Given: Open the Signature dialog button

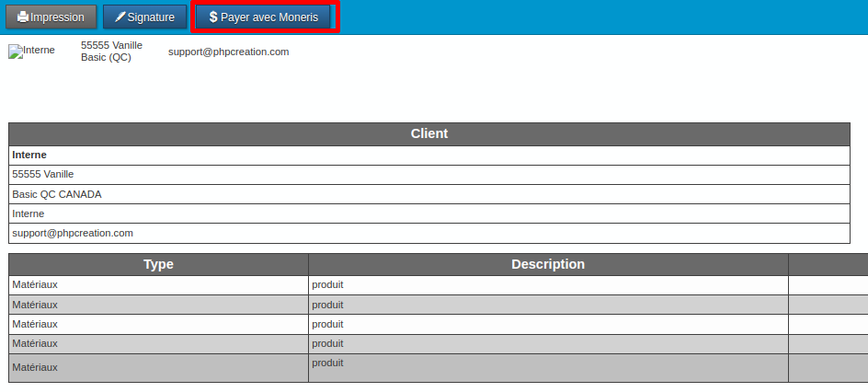Looking at the screenshot, I should (145, 17).
